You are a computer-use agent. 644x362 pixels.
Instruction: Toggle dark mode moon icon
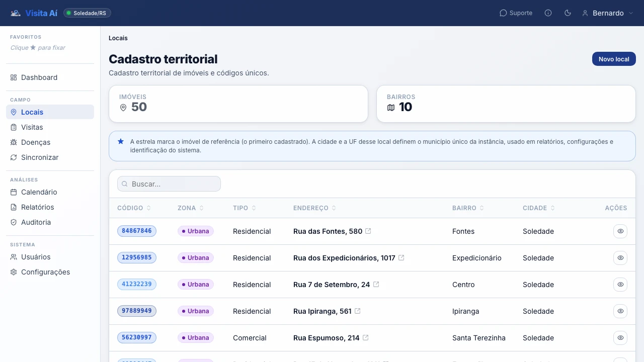pos(568,13)
